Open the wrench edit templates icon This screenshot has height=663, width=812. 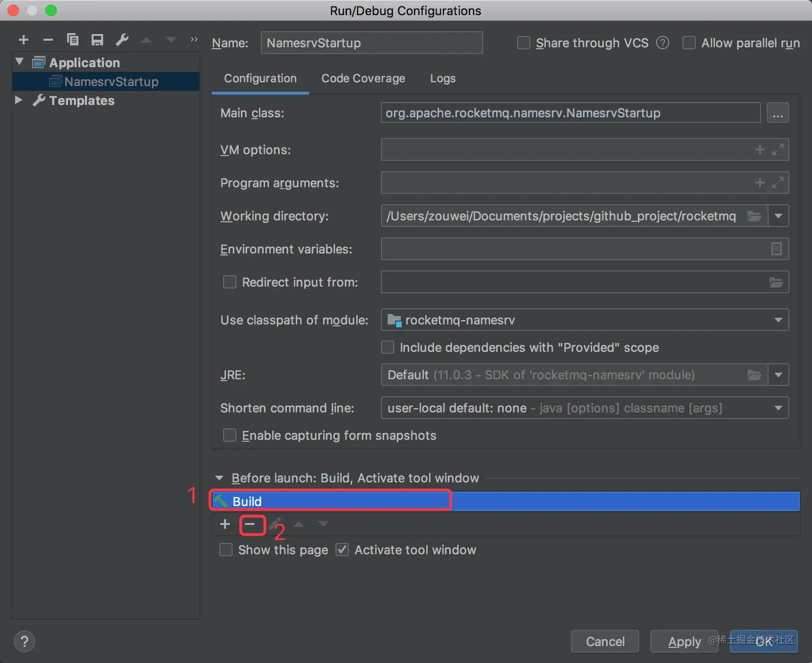coord(122,40)
